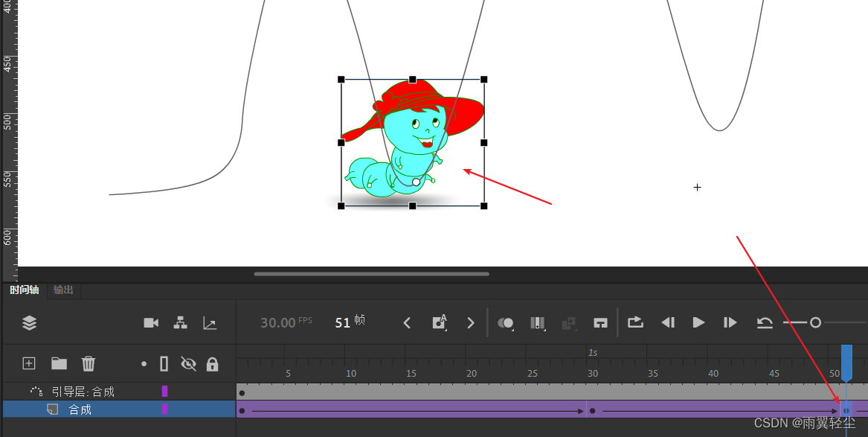This screenshot has width=868, height=437.
Task: Hide all layers with the eye icon
Action: click(x=189, y=364)
